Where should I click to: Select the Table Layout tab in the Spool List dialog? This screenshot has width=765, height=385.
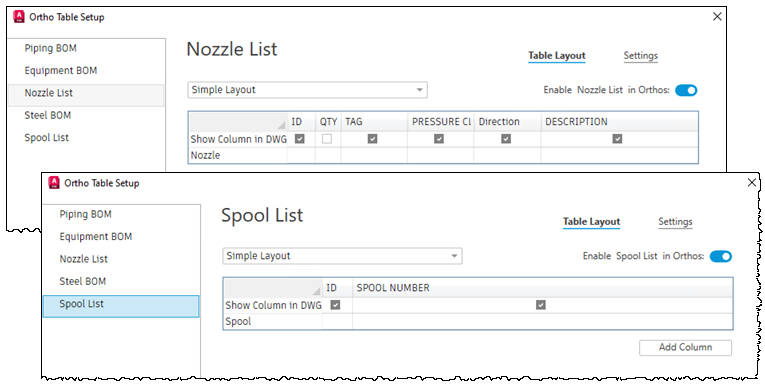[591, 222]
